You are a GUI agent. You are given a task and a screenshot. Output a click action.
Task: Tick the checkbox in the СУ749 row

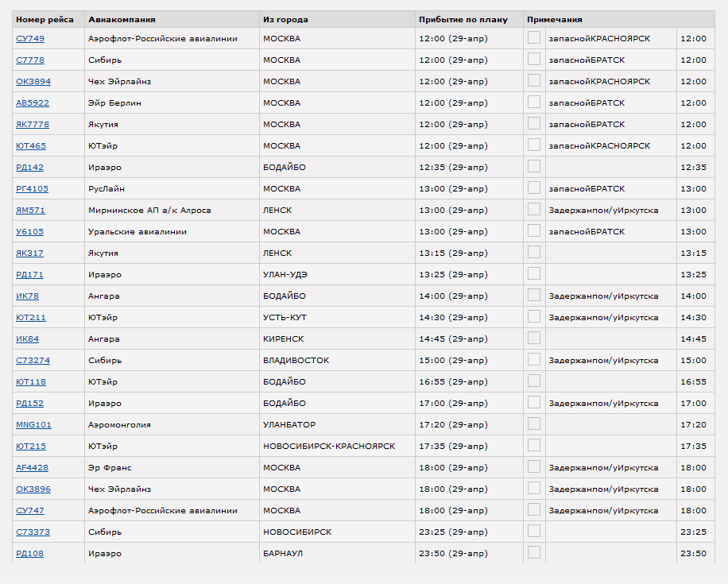point(534,37)
